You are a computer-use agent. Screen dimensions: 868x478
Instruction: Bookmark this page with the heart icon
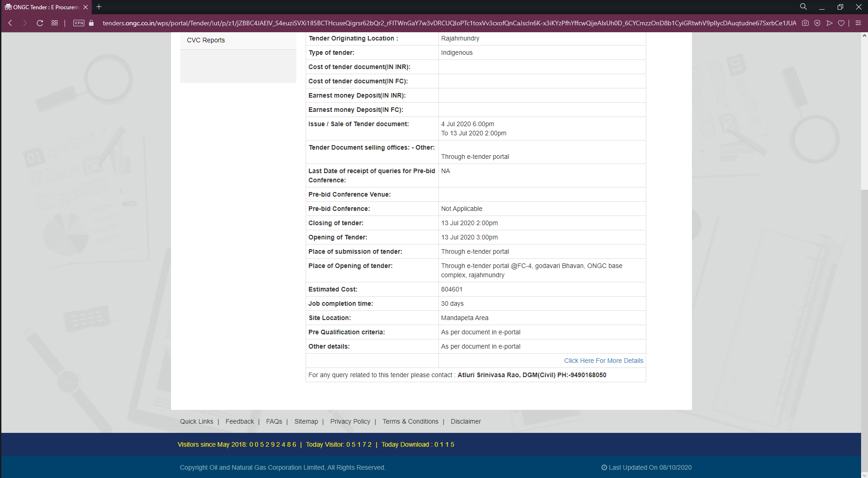pyautogui.click(x=841, y=23)
